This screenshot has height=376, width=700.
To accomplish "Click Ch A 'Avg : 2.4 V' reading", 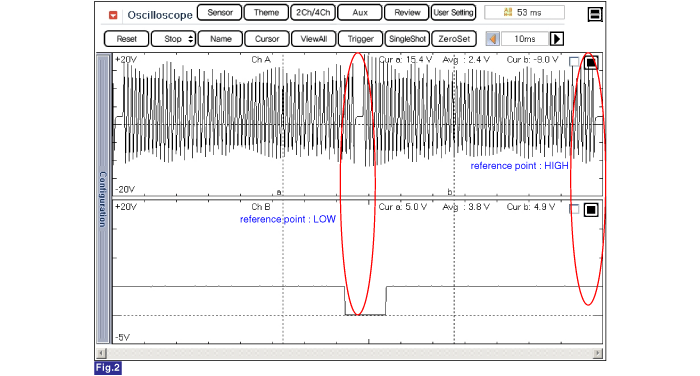I will coord(466,59).
